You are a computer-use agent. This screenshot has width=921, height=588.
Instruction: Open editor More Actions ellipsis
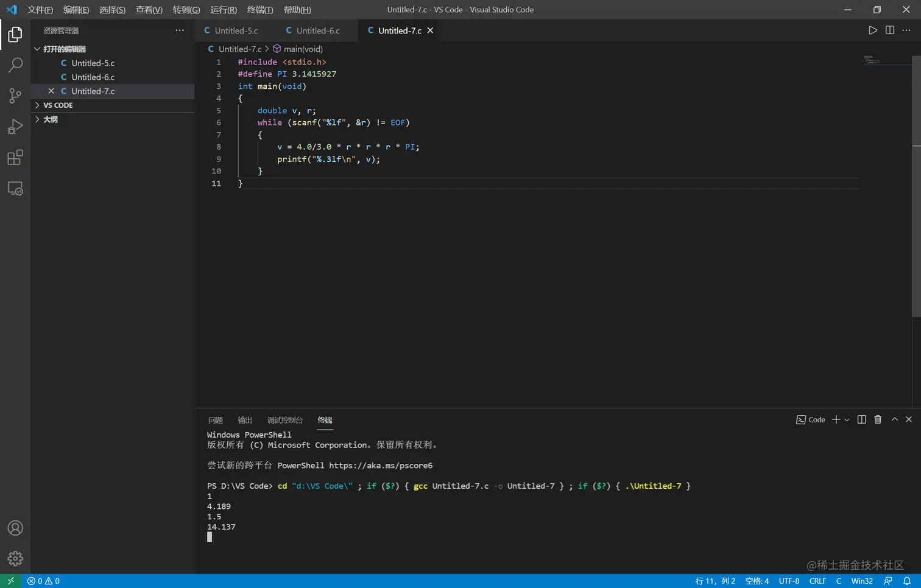click(x=906, y=30)
